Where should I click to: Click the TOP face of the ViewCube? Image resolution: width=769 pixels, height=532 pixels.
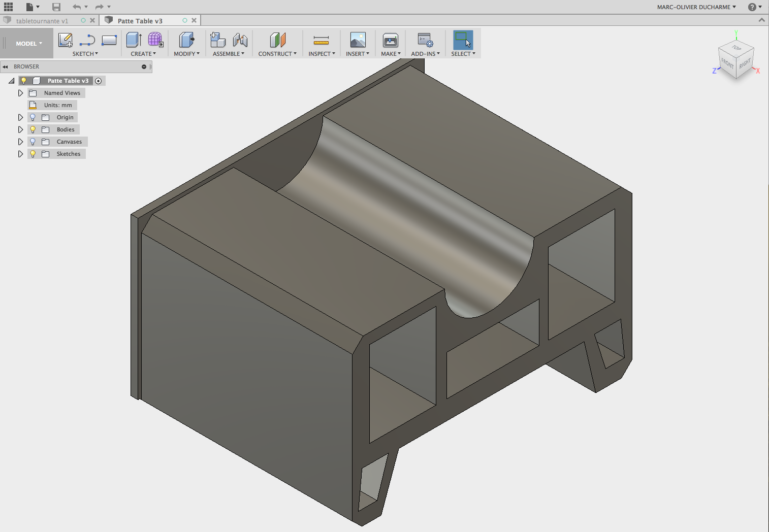click(736, 48)
